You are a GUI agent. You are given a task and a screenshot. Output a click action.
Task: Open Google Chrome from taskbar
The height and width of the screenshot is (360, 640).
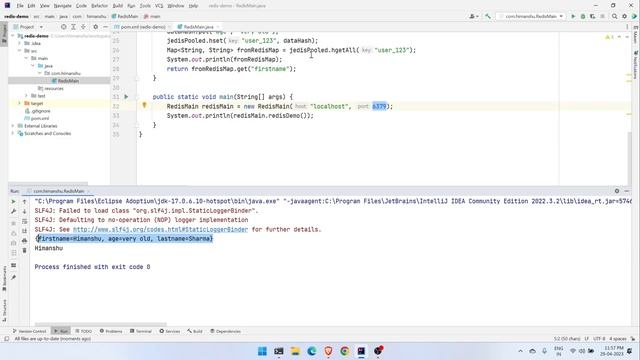click(345, 351)
